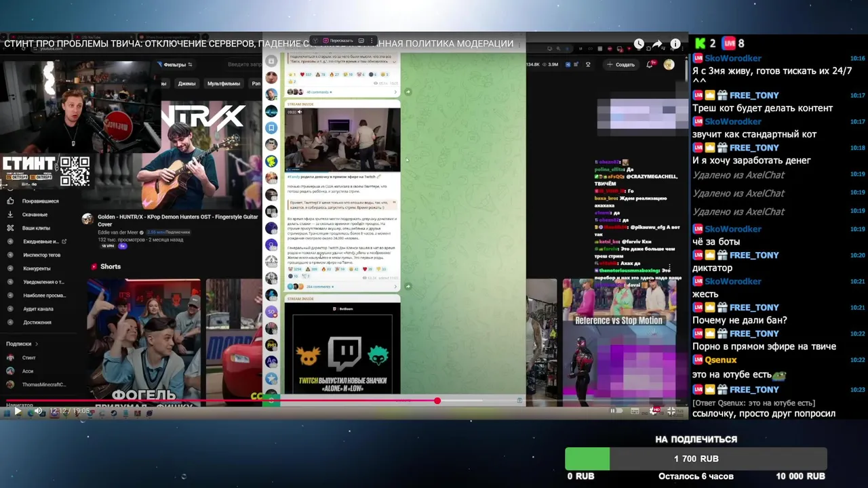
Task: Open 'Ежедневные и...' sidebar entry
Action: (x=41, y=241)
